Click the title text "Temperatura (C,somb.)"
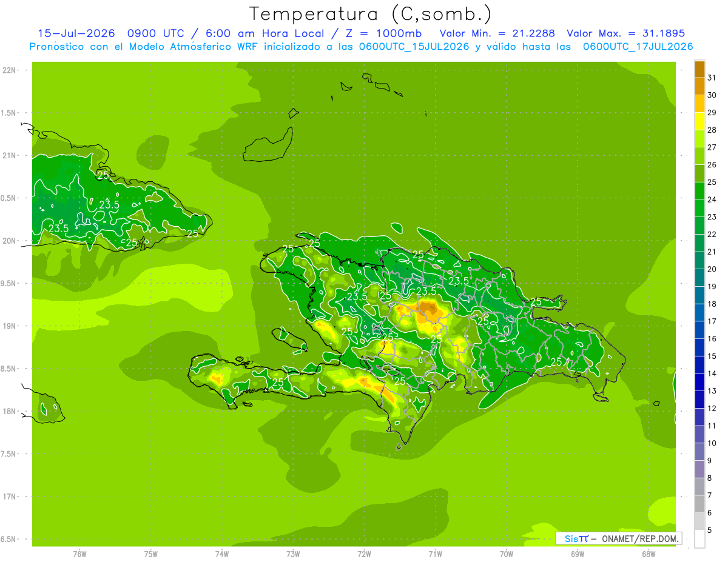This screenshot has height=562, width=728. (371, 14)
